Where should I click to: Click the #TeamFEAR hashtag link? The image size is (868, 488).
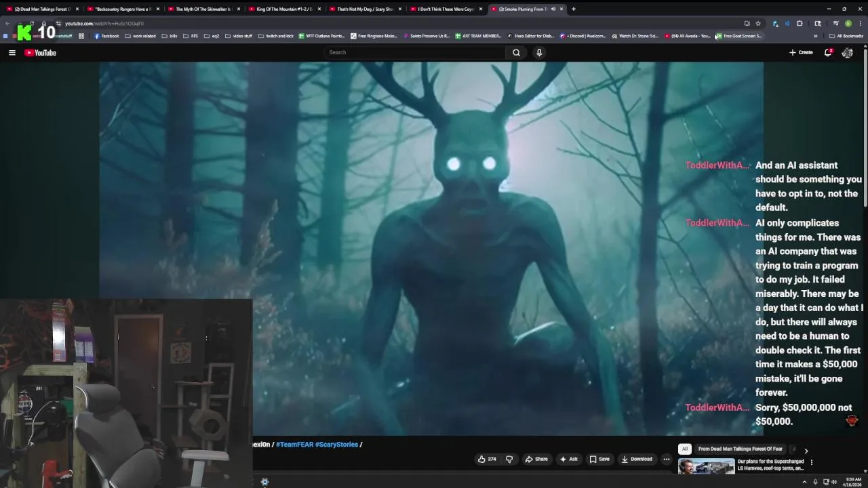[294, 445]
